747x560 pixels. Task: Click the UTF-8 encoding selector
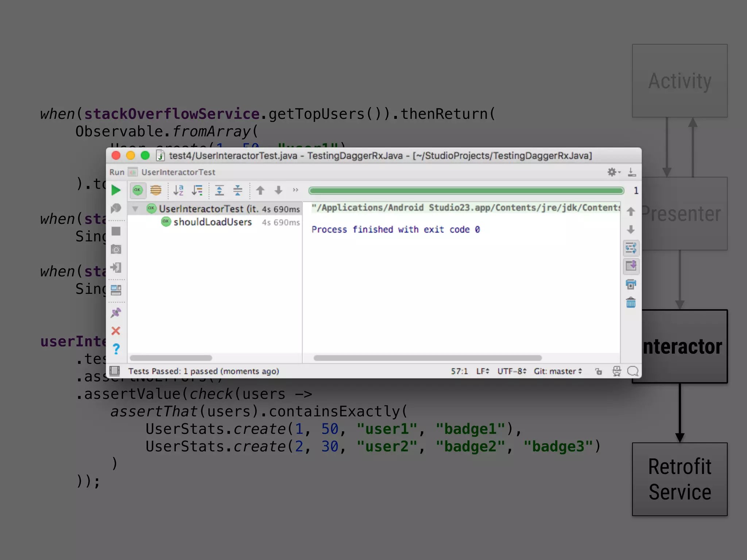(511, 371)
